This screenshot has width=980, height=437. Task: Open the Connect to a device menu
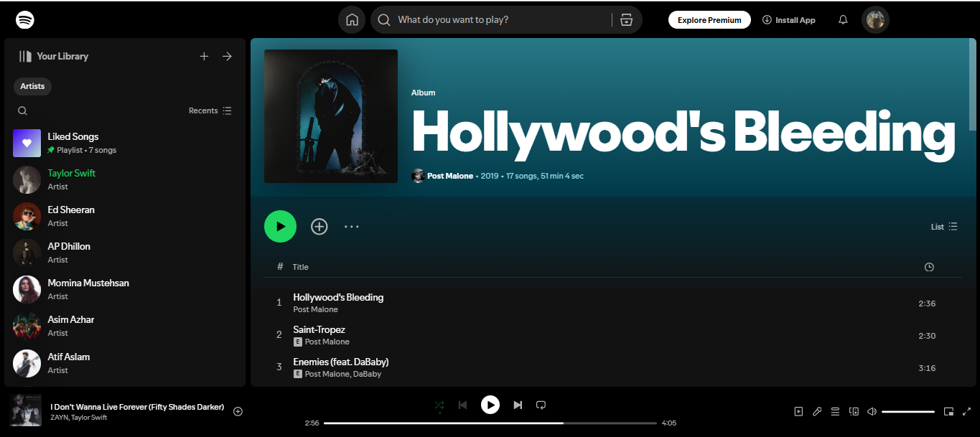click(x=854, y=410)
